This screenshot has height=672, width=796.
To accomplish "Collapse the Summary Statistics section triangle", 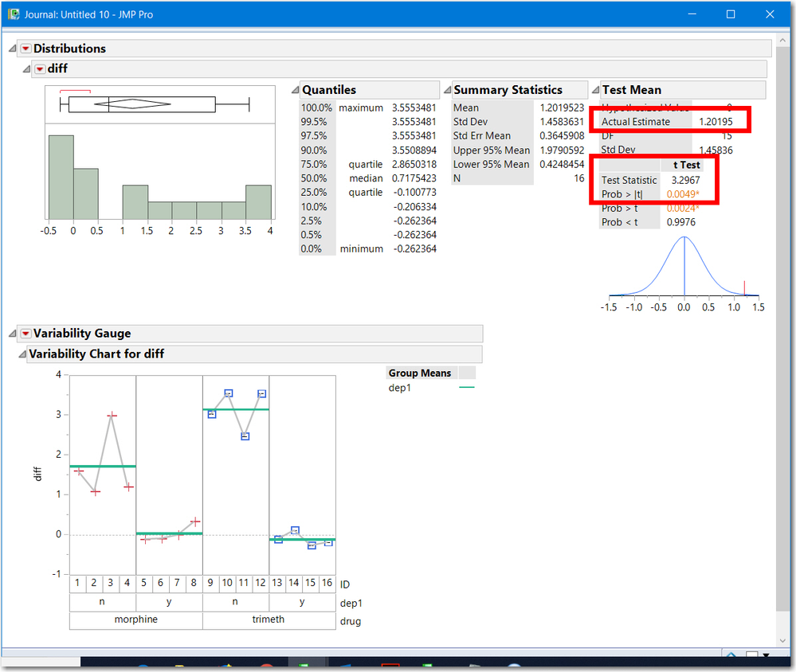I will [x=447, y=90].
